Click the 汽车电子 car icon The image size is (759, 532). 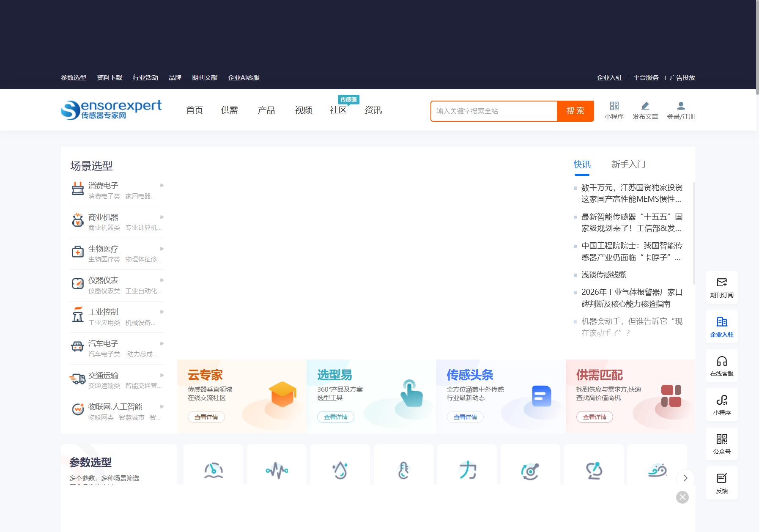pyautogui.click(x=77, y=347)
